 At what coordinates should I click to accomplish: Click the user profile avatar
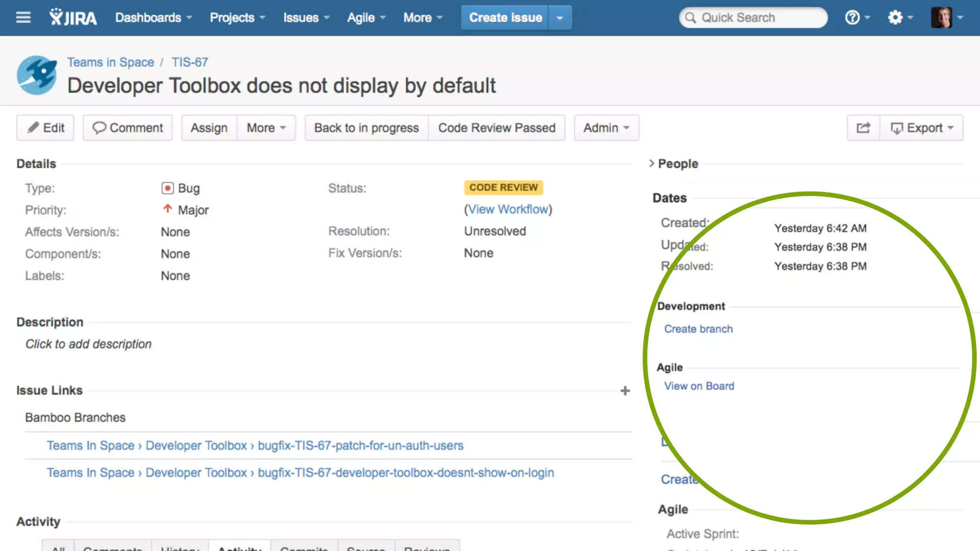point(942,18)
